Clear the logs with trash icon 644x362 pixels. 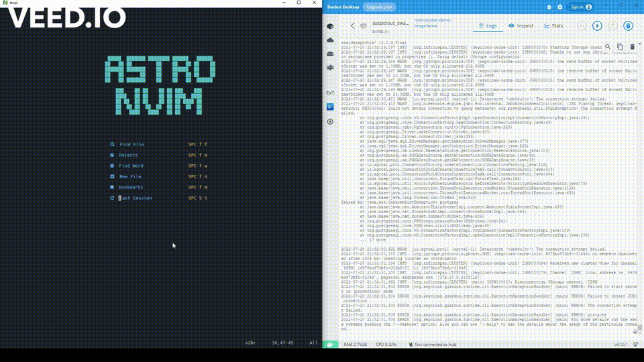tap(633, 47)
